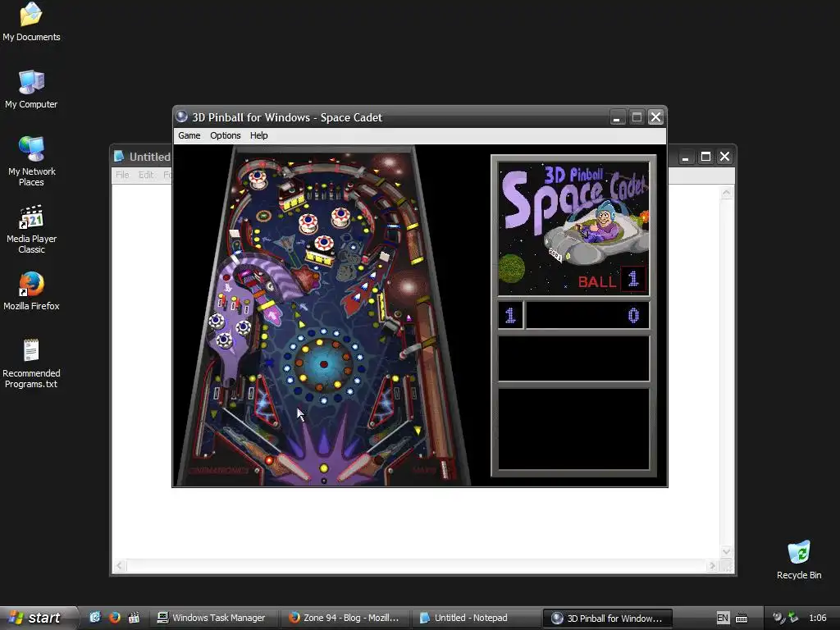
Task: Close the 3D Pinball window
Action: [x=655, y=117]
